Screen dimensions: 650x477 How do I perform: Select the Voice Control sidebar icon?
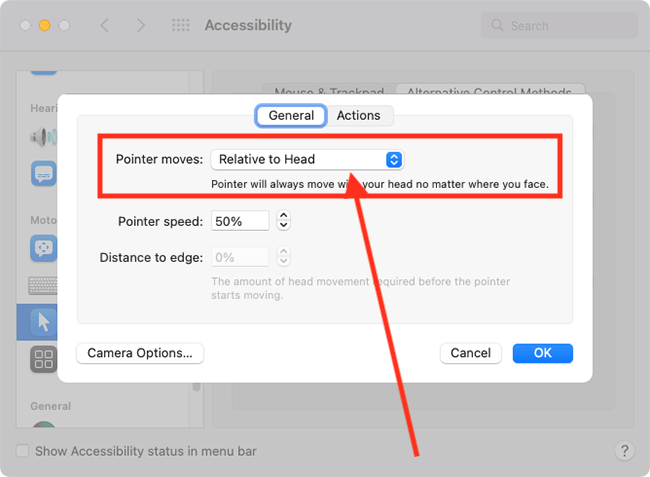click(x=43, y=248)
